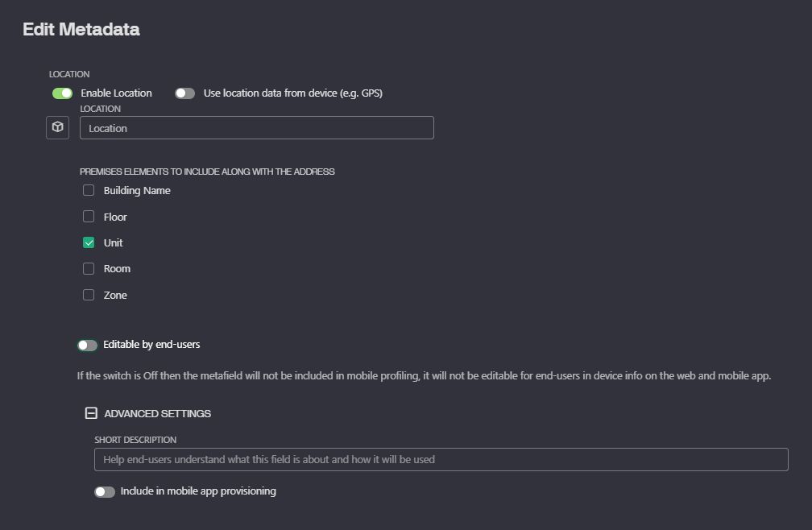Disable the Enable Location toggle
The width and height of the screenshot is (812, 530).
click(x=62, y=93)
